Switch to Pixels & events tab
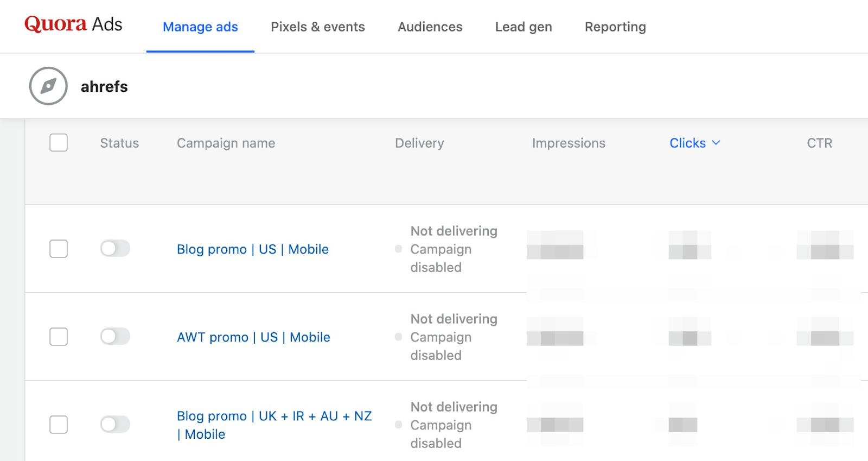This screenshot has width=868, height=461. click(317, 27)
